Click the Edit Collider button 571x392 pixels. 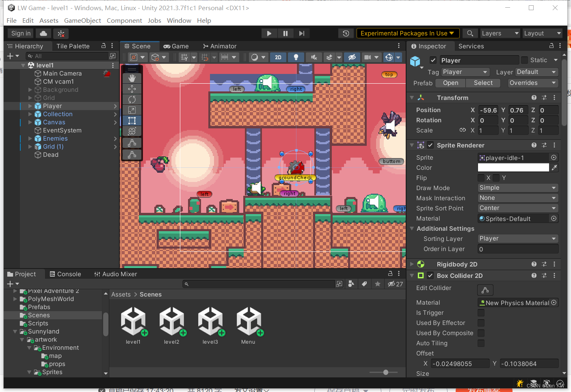click(485, 290)
